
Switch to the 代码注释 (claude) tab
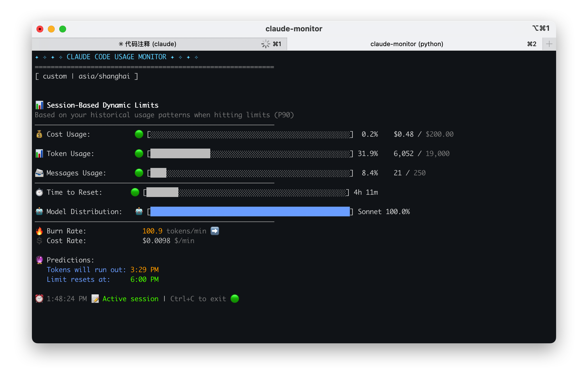point(148,44)
